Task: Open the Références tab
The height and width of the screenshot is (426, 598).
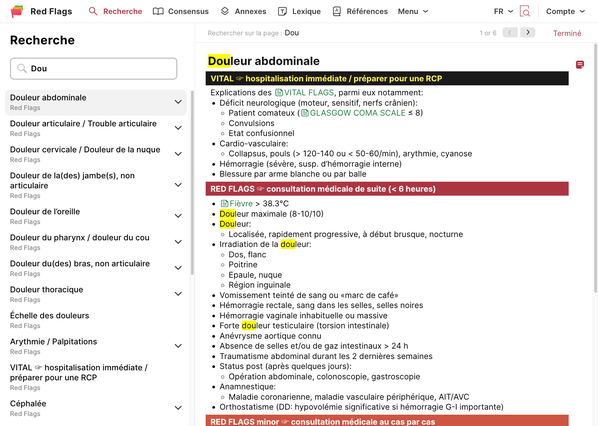Action: (360, 11)
